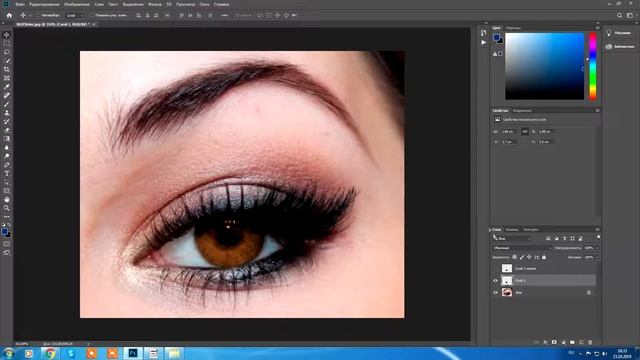This screenshot has height=360, width=640.
Task: Select the Quick Selection tool
Action: [x=7, y=61]
